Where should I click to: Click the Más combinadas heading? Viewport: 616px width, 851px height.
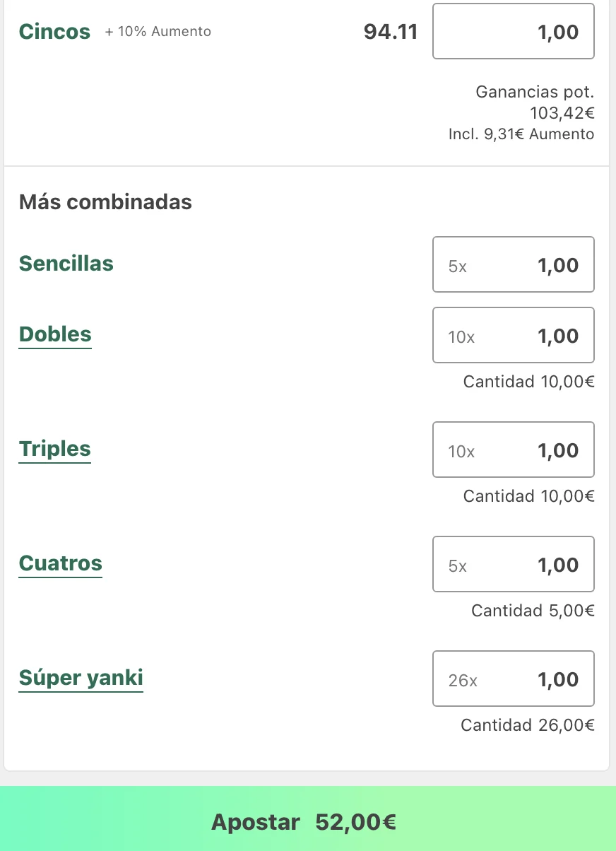(105, 202)
